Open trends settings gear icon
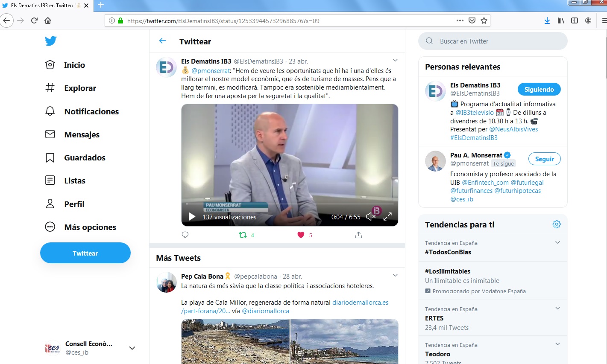 [x=556, y=224]
